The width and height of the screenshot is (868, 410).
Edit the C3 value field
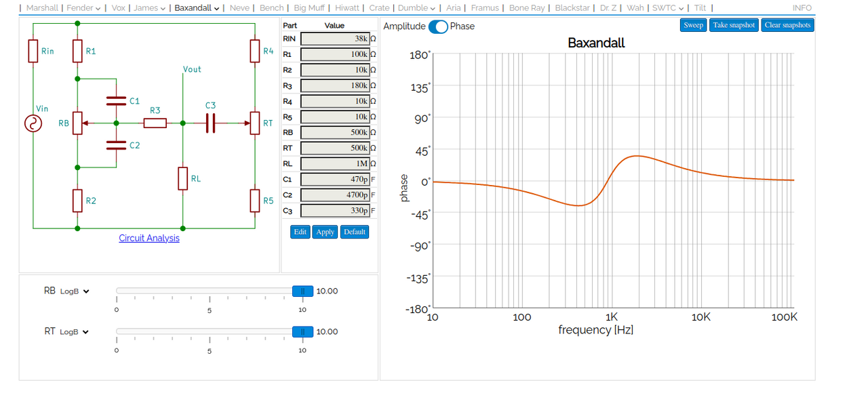[335, 210]
